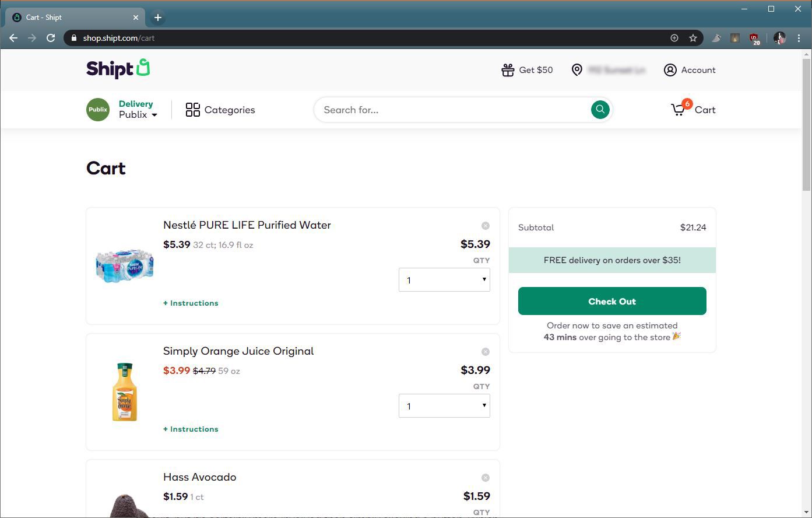Click the Shipt logo
This screenshot has width=812, height=518.
118,69
